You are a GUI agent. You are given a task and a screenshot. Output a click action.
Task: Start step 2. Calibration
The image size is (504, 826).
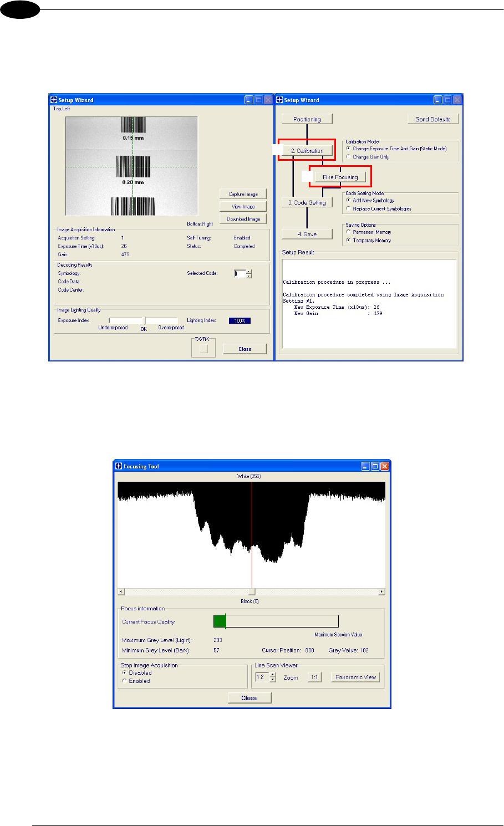coord(307,151)
